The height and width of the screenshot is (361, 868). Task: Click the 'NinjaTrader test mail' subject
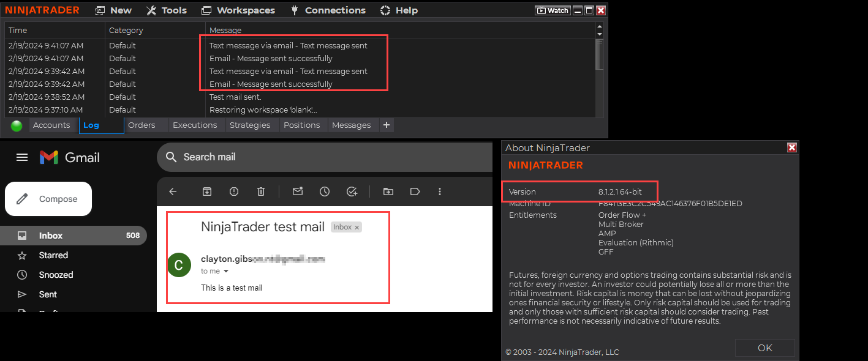click(x=263, y=227)
